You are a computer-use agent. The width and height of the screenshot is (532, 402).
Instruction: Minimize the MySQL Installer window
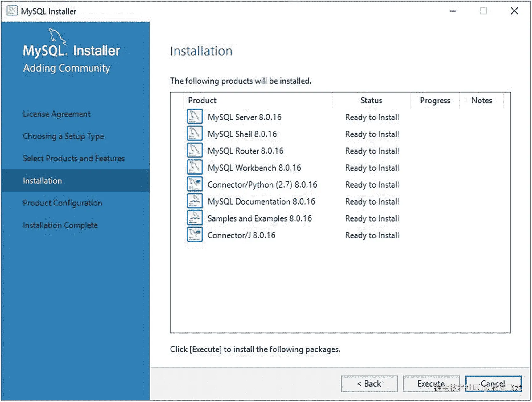pos(453,11)
